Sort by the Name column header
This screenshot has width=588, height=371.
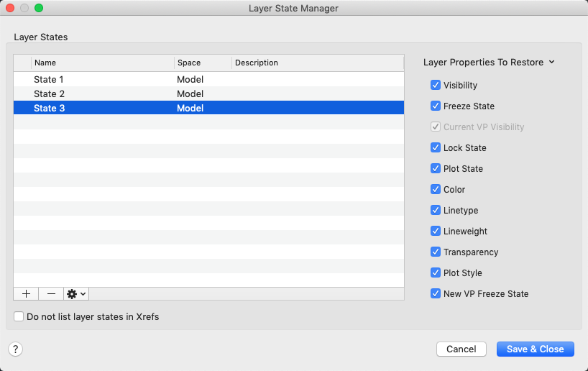click(102, 63)
